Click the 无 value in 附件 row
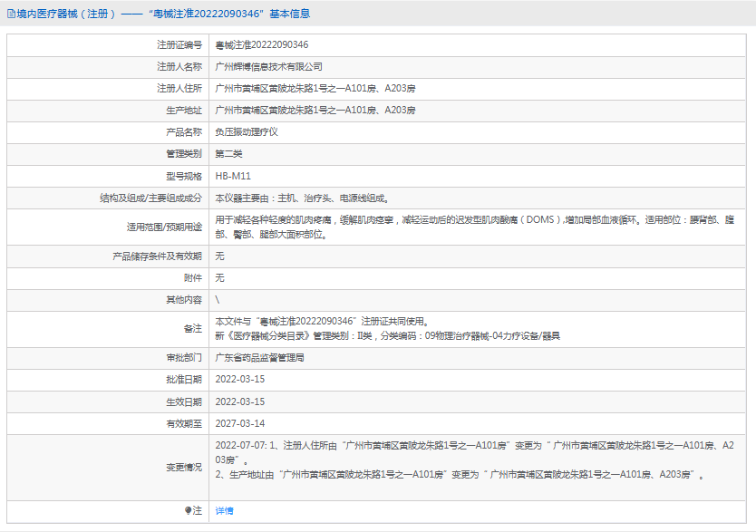Viewport: 756px width, 532px height. click(x=220, y=278)
